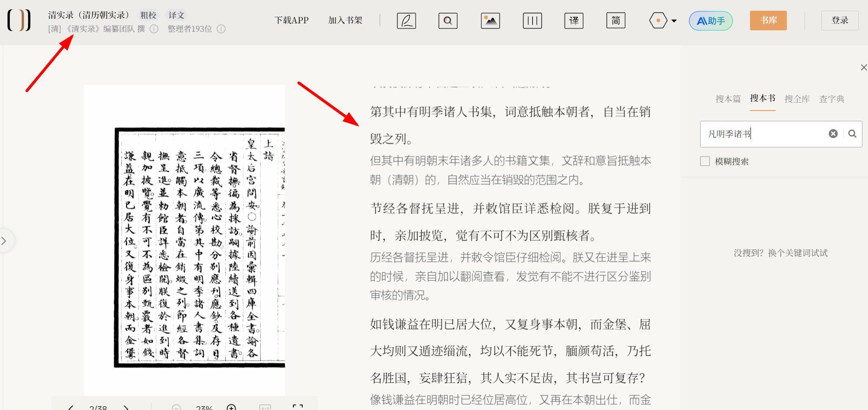The width and height of the screenshot is (868, 410).
Task: Clear the search input text
Action: click(833, 134)
